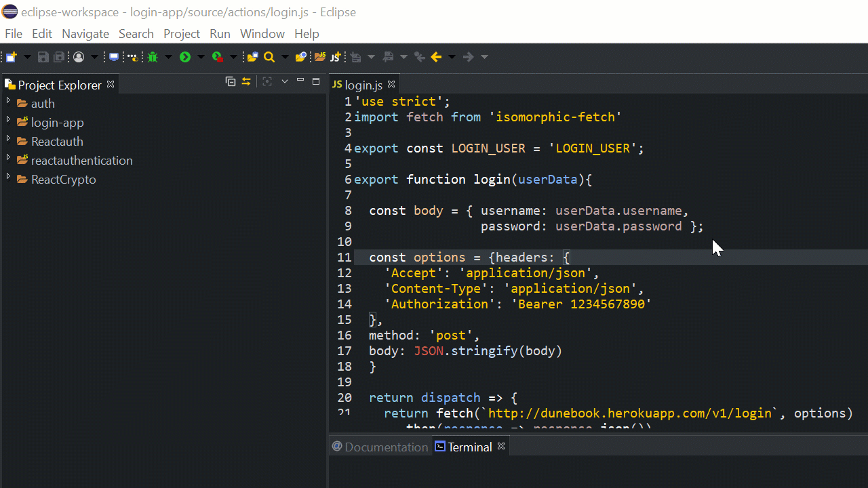Click the green Run button icon
The width and height of the screenshot is (868, 488).
pos(185,57)
